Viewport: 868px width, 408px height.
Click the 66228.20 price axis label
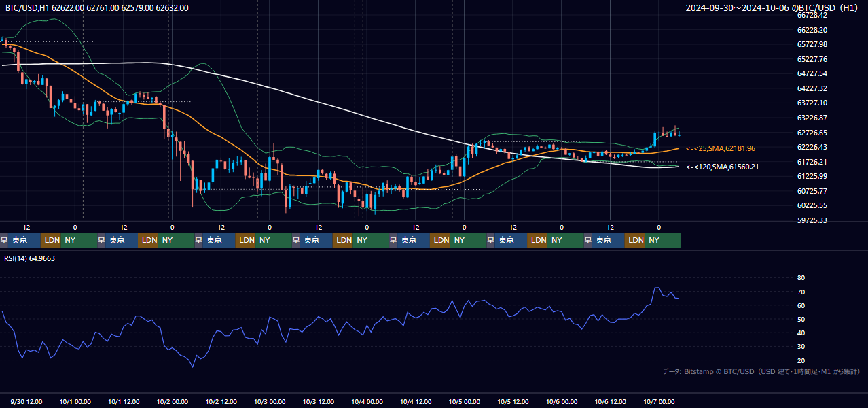[x=812, y=30]
